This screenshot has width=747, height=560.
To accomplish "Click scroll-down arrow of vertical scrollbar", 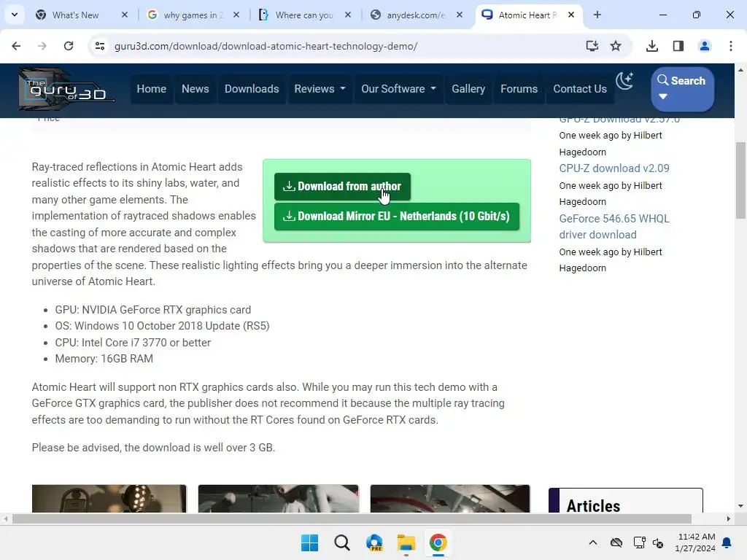I will pos(740,506).
